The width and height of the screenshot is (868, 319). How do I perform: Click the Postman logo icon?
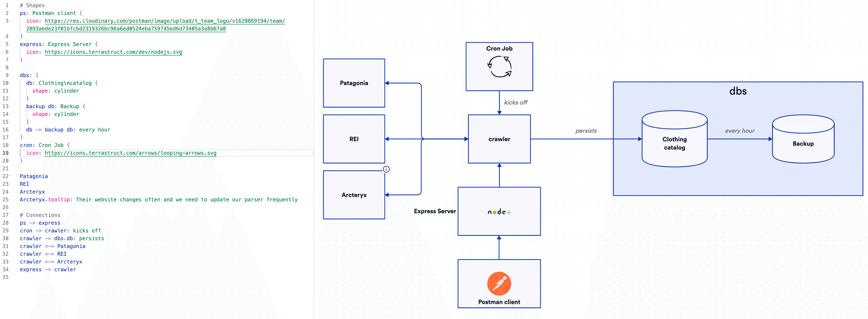[x=499, y=283]
